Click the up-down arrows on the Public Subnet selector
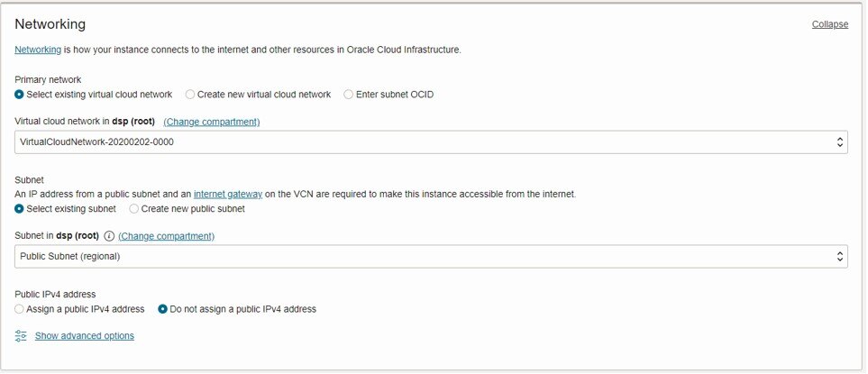This screenshot has width=868, height=374. [x=840, y=257]
